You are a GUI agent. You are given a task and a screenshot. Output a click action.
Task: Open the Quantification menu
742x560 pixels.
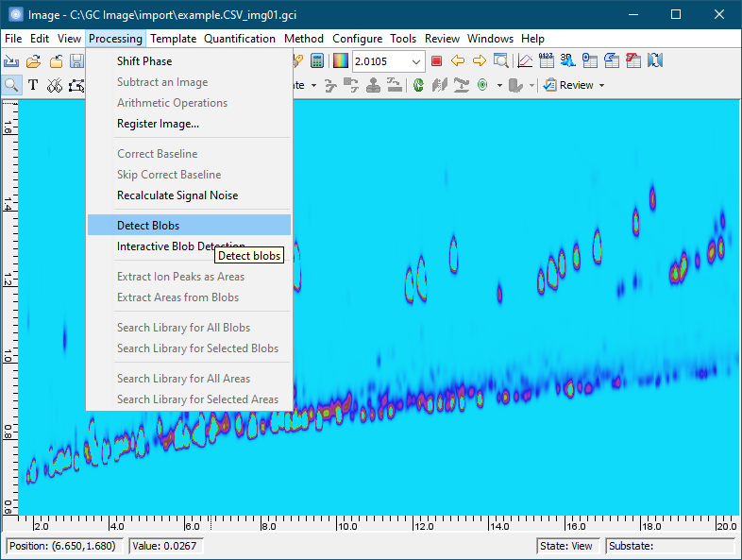pyautogui.click(x=240, y=39)
